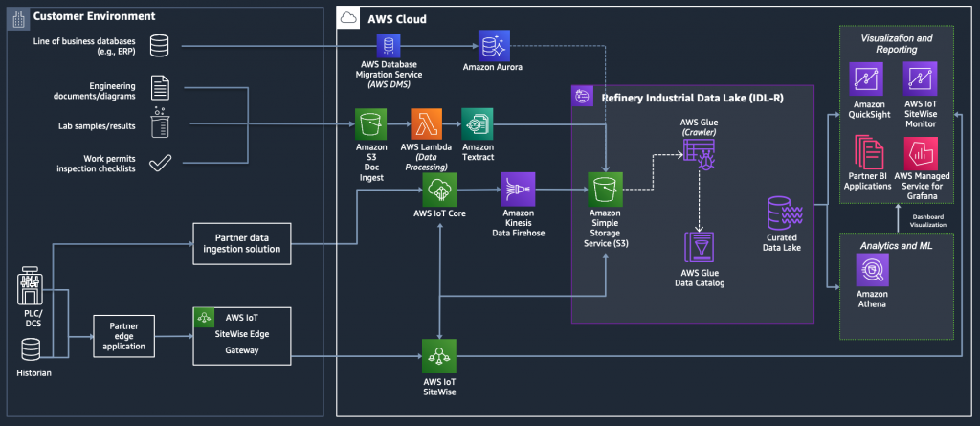The image size is (980, 426).
Task: Click the Partner BI Applications icon
Action: 869,154
